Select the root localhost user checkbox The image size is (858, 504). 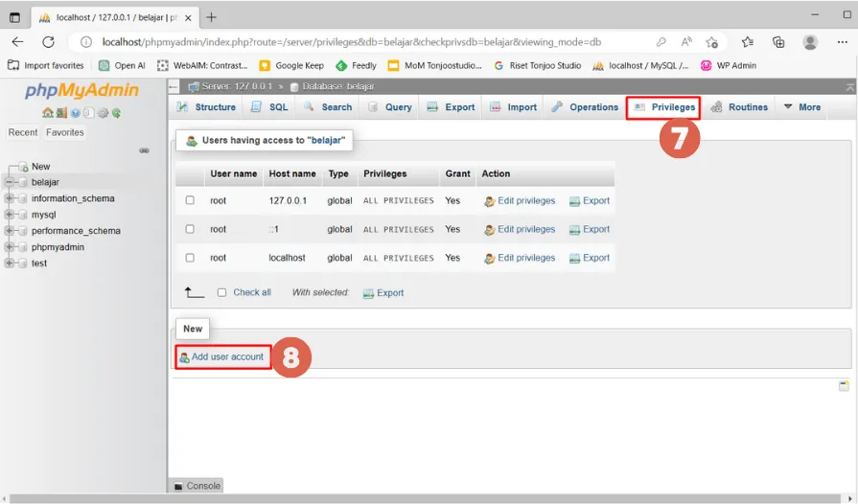[x=190, y=257]
